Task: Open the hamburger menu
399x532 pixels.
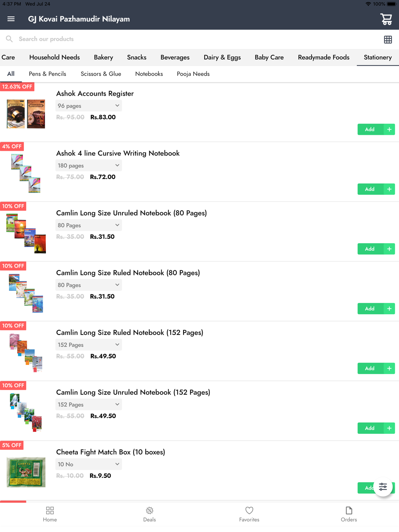Action: (11, 19)
